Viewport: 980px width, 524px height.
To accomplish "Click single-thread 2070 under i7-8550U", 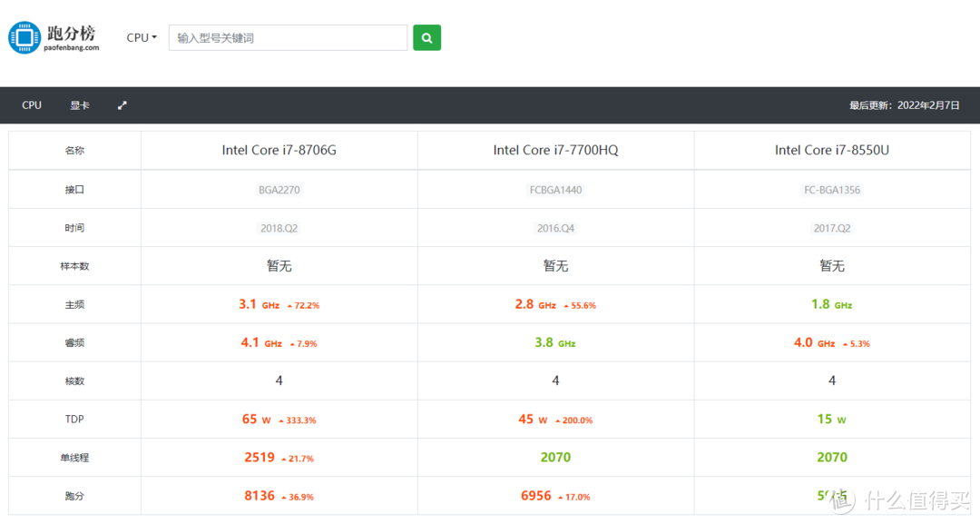I will [832, 458].
